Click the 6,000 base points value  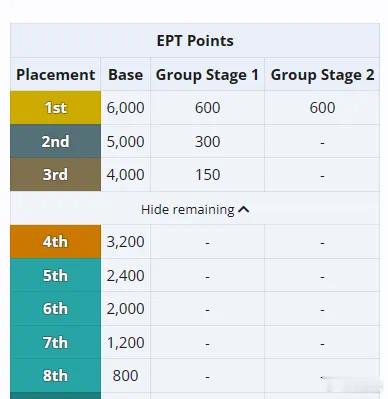point(126,108)
